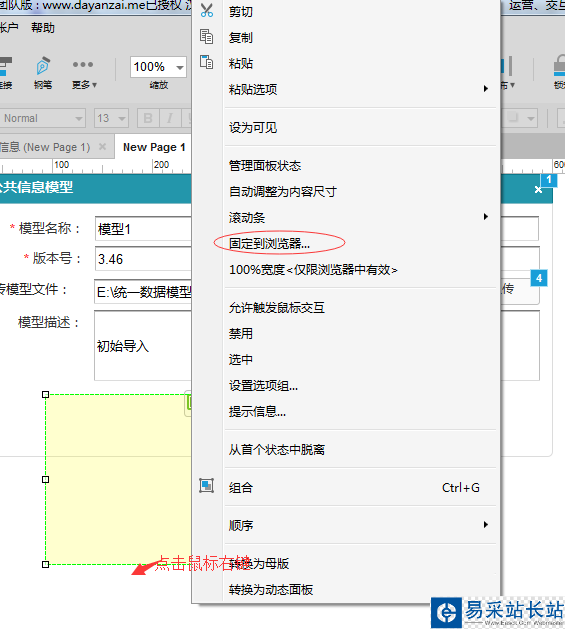Open the 100% zoom dropdown
565x629 pixels.
(x=180, y=67)
